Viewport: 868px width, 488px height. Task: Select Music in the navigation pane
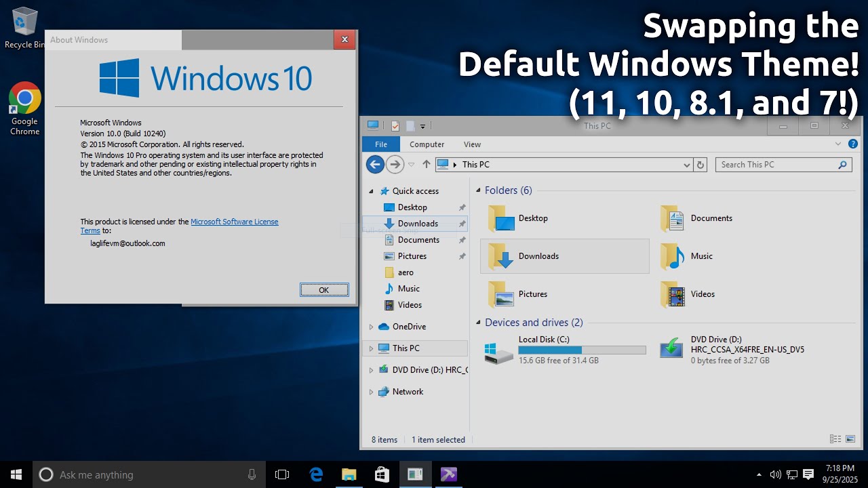(x=401, y=289)
